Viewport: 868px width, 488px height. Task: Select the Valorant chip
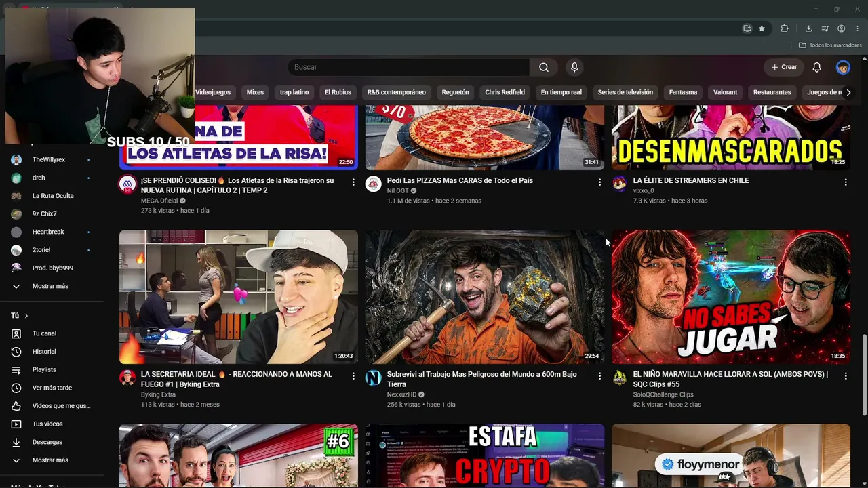point(725,92)
